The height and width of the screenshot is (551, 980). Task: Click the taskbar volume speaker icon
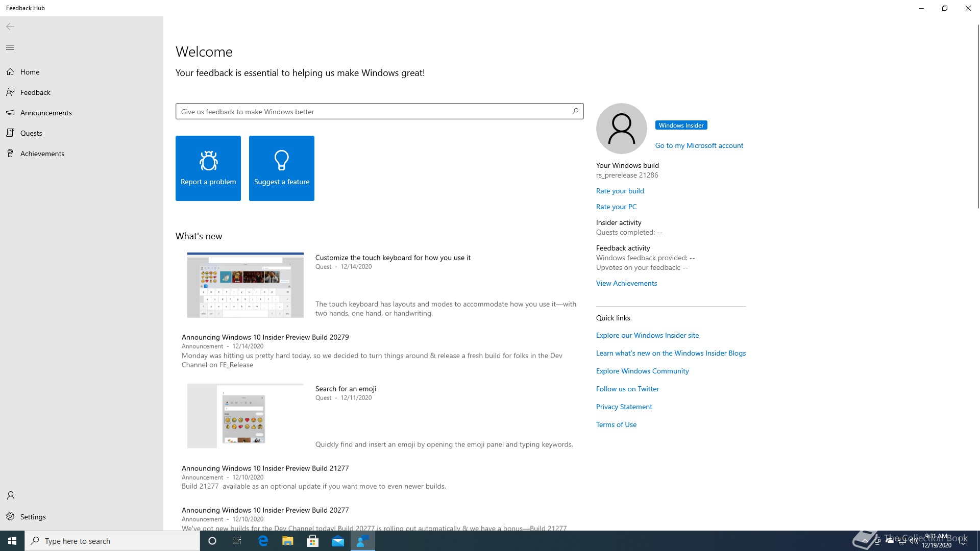pyautogui.click(x=914, y=541)
